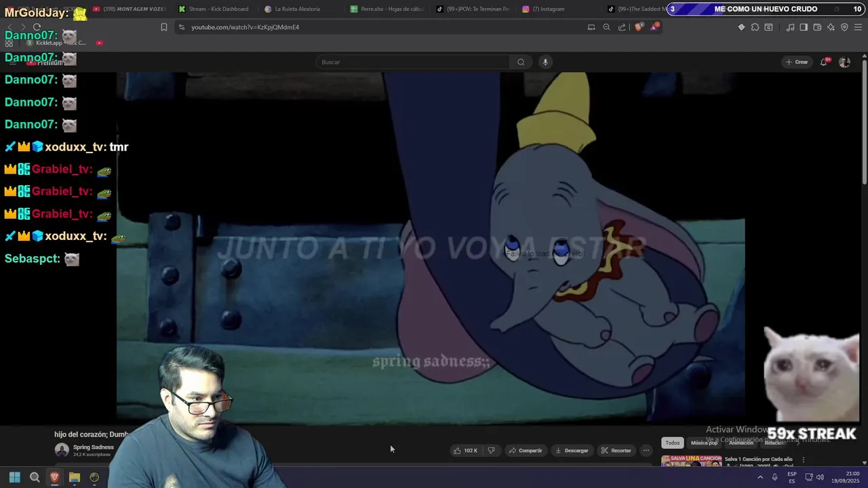The height and width of the screenshot is (488, 868).
Task: Focus the Buscar search field
Action: 412,62
